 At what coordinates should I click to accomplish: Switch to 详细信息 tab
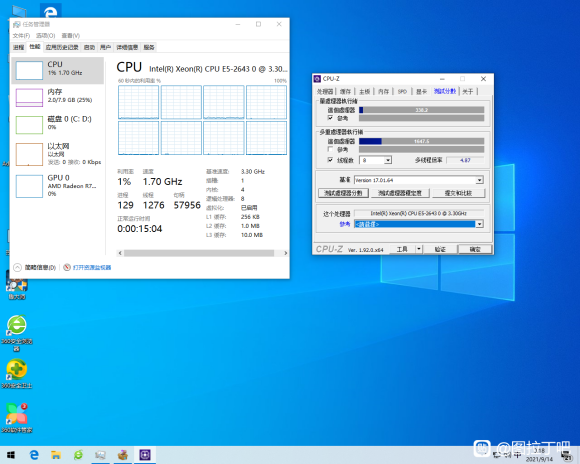[x=127, y=47]
